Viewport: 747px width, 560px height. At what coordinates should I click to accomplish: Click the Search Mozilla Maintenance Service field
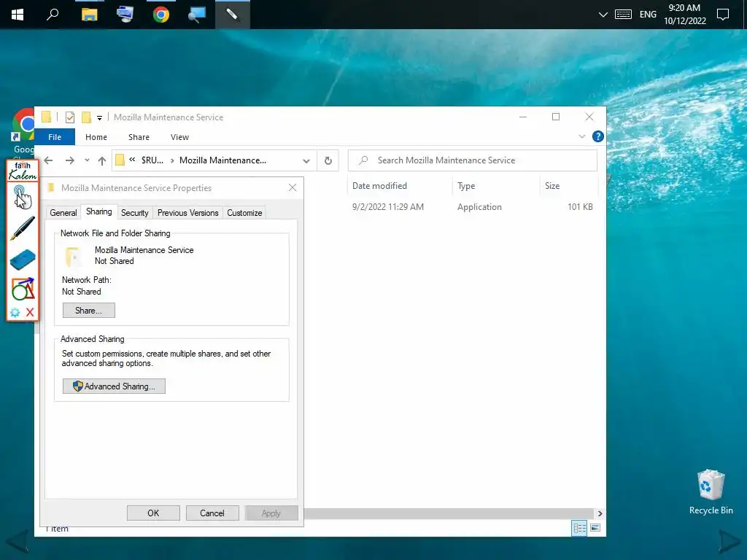(473, 160)
